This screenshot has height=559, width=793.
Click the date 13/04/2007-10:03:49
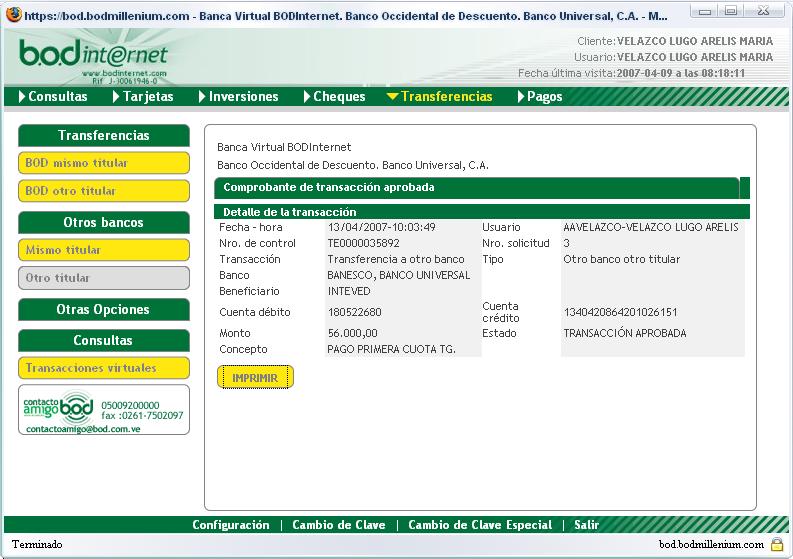pyautogui.click(x=382, y=227)
